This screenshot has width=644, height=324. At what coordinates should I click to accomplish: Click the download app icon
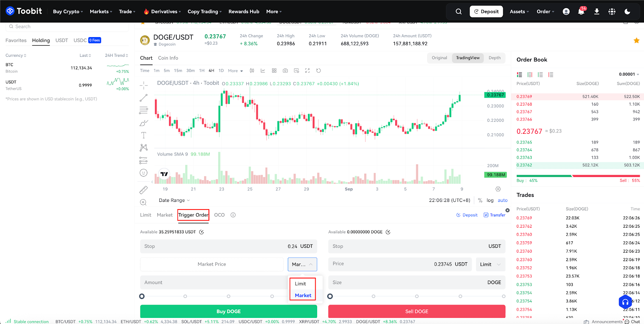tap(597, 12)
